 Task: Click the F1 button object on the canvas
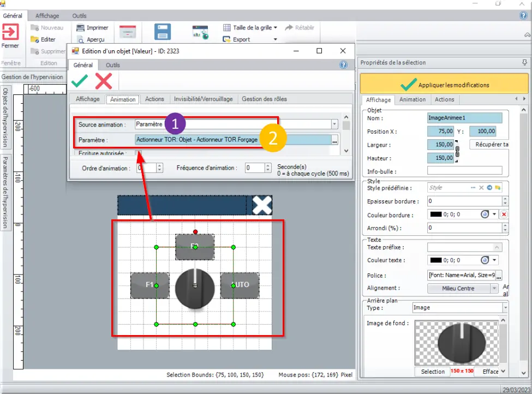coord(150,285)
